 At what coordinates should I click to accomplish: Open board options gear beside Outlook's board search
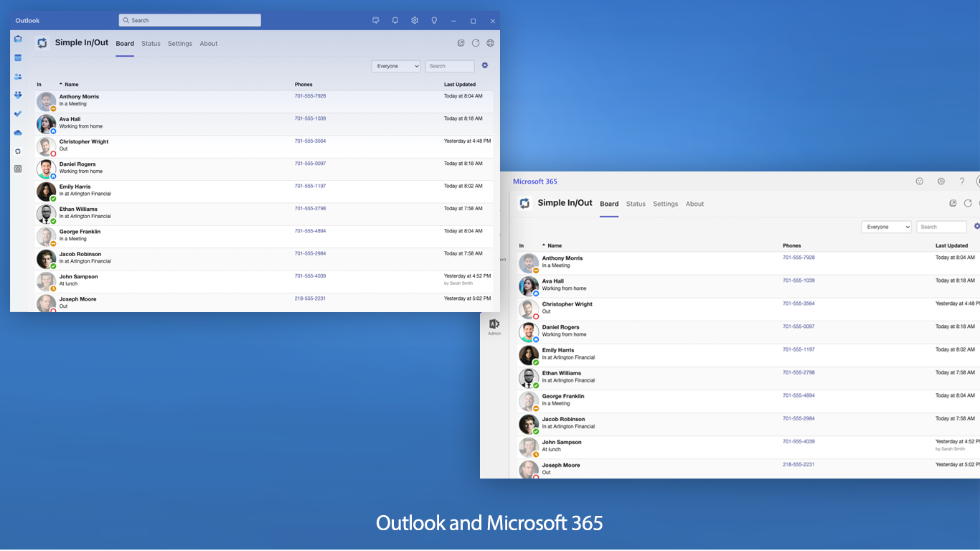click(485, 65)
